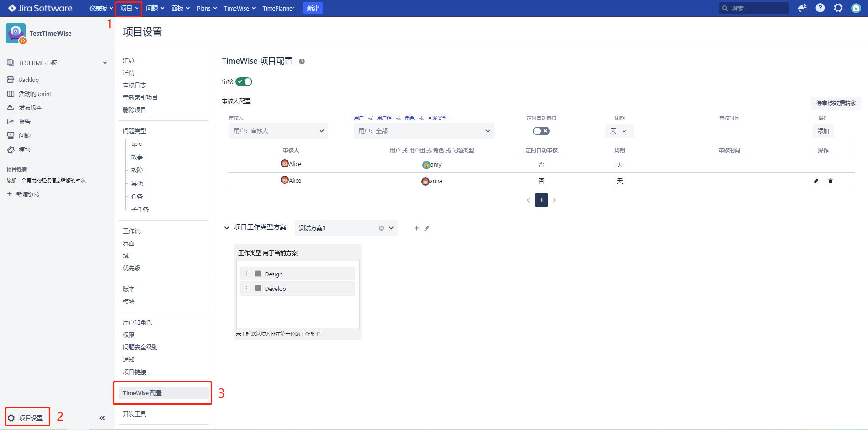868x430 pixels.
Task: Collapse the 项目工作类型方案 section
Action: click(x=227, y=228)
